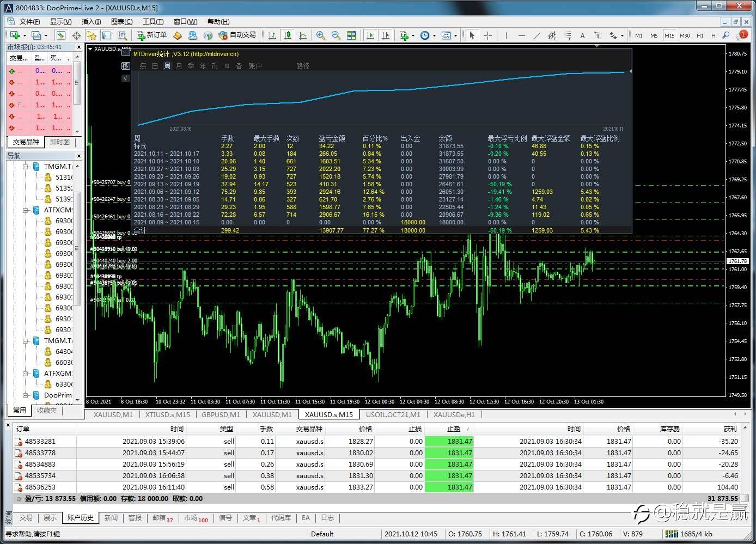The image size is (756, 544).
Task: Select the vertical line drawing tool
Action: tap(506, 35)
